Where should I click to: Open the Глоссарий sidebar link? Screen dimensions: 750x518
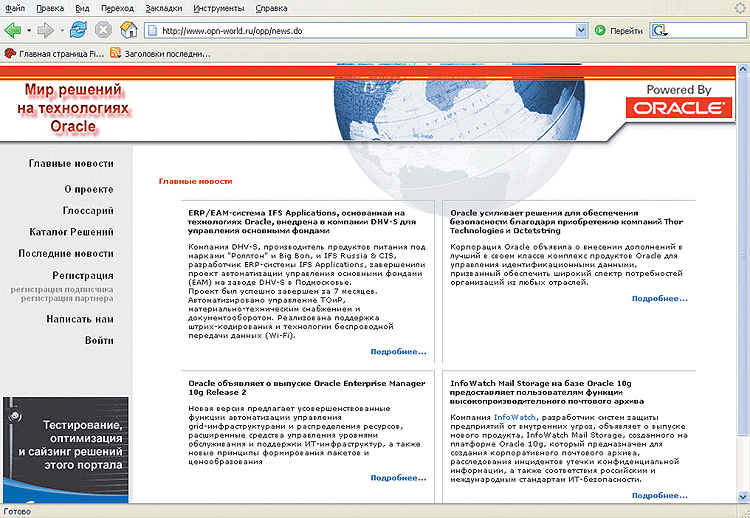[88, 210]
